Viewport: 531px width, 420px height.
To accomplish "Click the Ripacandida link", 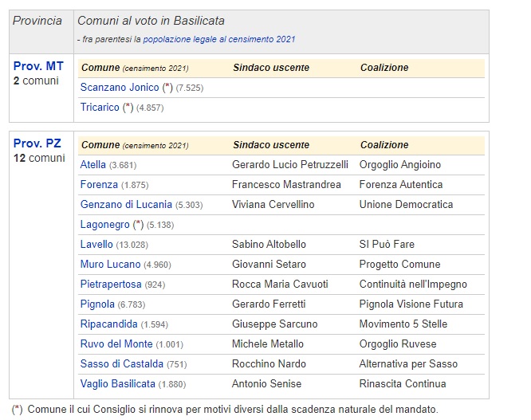I will 108,324.
